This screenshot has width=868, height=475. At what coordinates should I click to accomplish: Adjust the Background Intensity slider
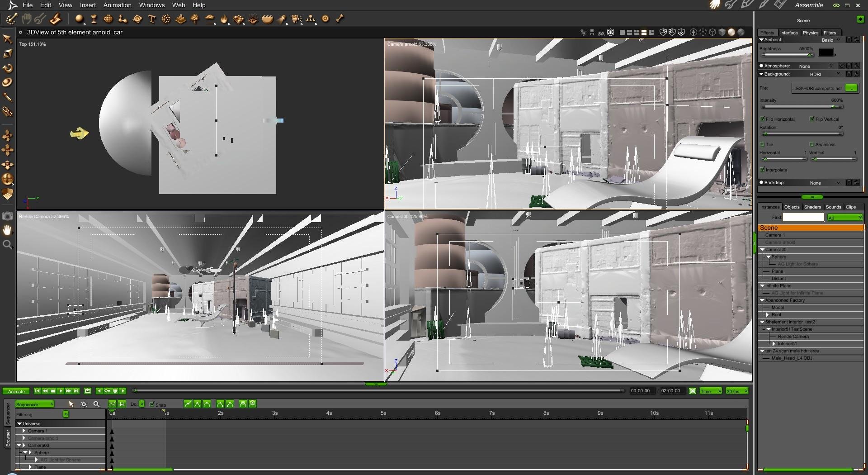[x=802, y=107]
